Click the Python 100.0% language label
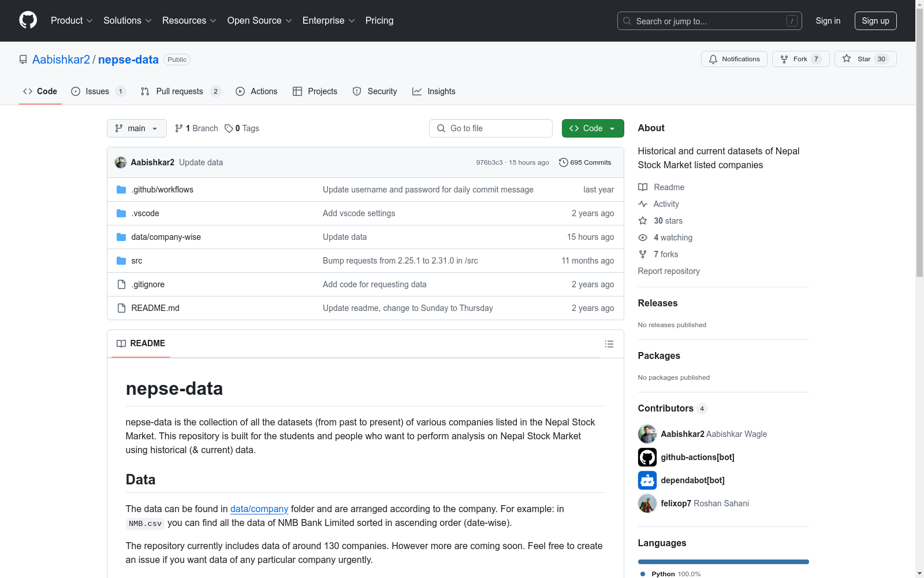 click(670, 574)
